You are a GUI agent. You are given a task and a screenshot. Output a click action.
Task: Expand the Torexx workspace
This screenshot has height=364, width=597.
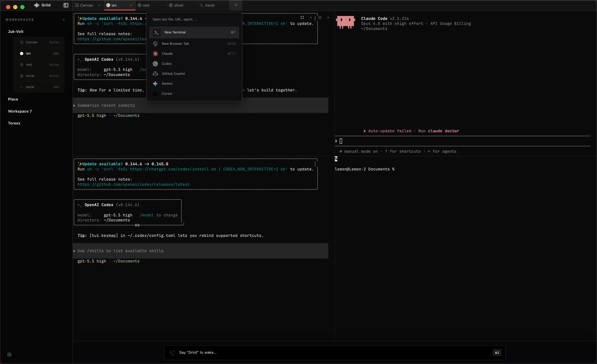(14, 123)
